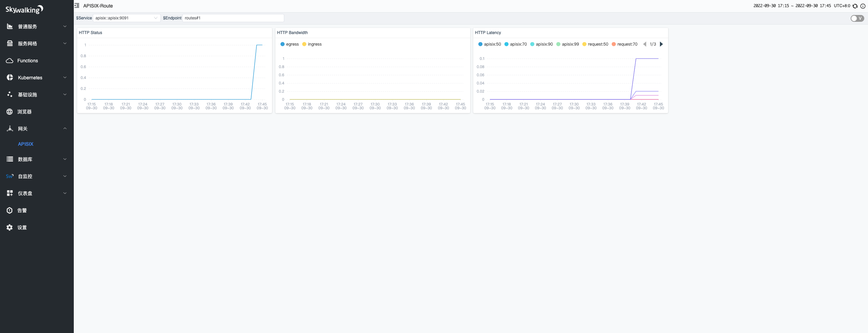Collapse the 网关 (Gateway) menu section
868x333 pixels.
pos(65,128)
